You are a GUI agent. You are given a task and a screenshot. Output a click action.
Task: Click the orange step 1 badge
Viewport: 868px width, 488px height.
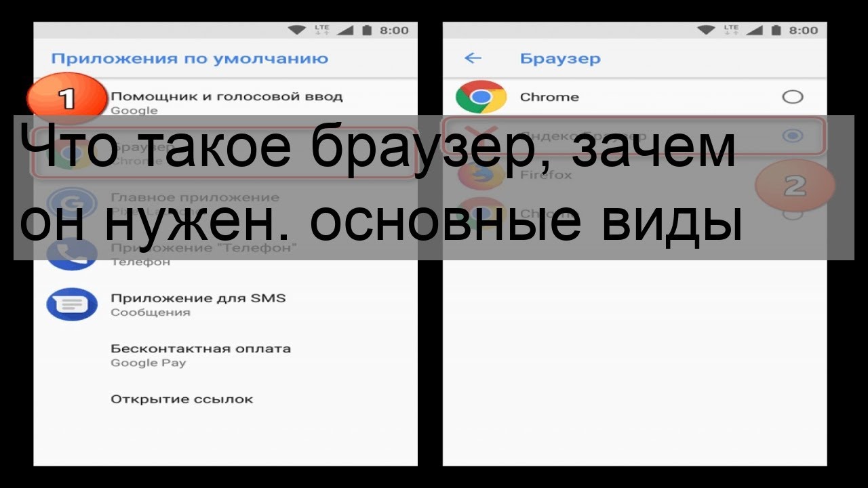[x=66, y=99]
